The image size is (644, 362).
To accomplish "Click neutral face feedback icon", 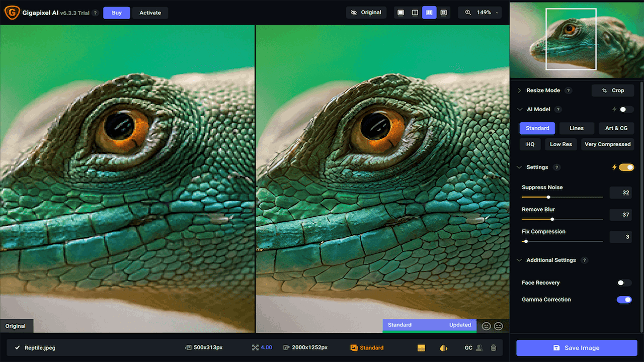I will 499,326.
